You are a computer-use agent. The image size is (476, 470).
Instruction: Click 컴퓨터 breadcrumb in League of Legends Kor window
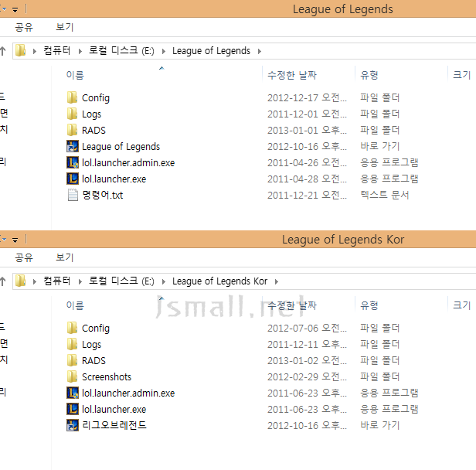[x=57, y=281]
